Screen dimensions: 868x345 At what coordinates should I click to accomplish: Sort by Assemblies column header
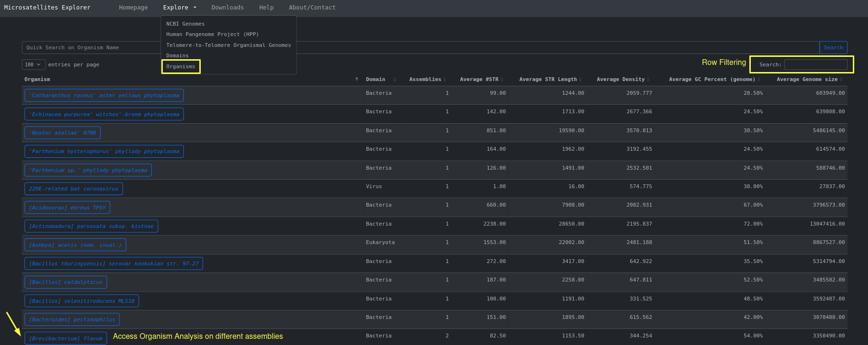425,80
